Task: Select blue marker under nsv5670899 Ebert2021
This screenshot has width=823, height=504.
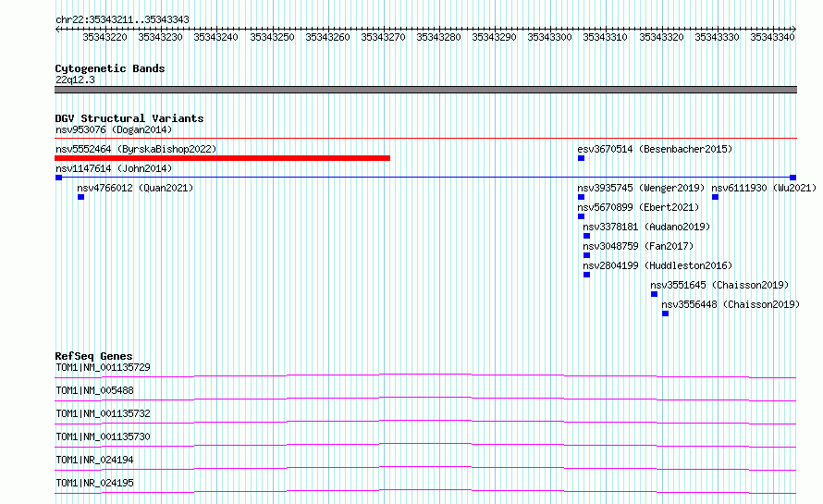Action: tap(581, 216)
